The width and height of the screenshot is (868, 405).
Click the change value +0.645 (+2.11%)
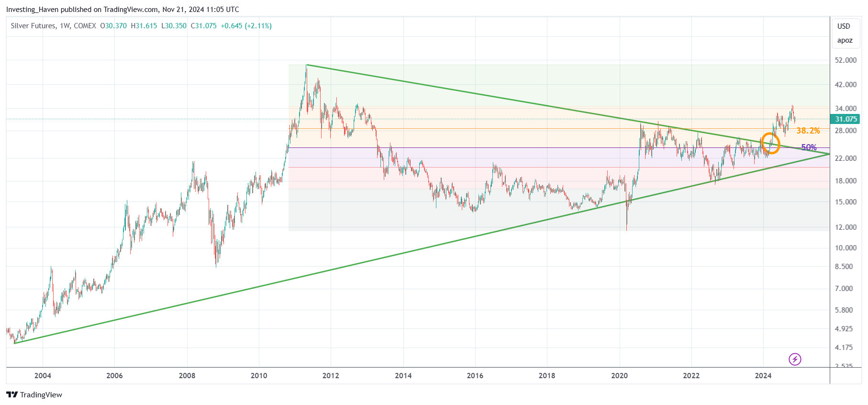tap(246, 26)
